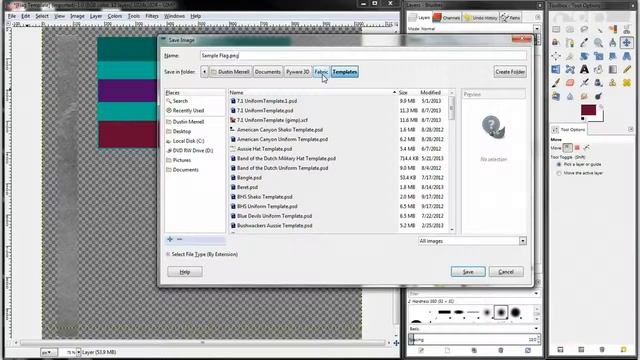
Task: Switch to the Channels tab
Action: pyautogui.click(x=448, y=18)
